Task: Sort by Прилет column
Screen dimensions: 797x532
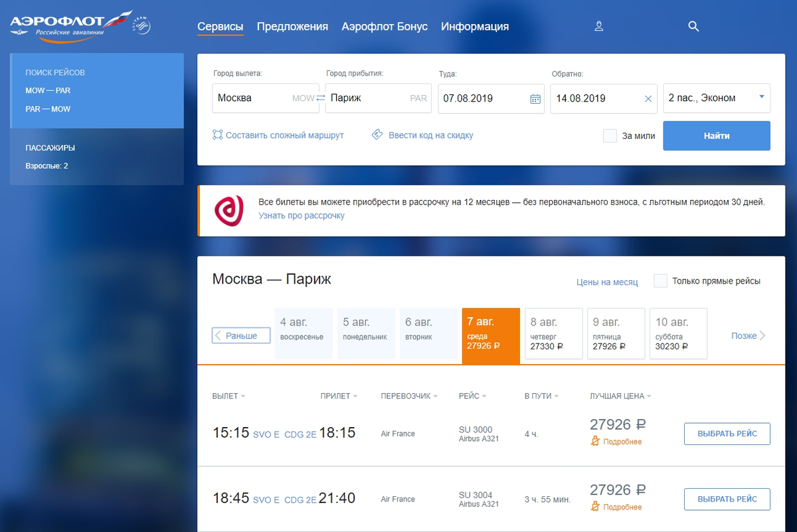Action: [339, 396]
